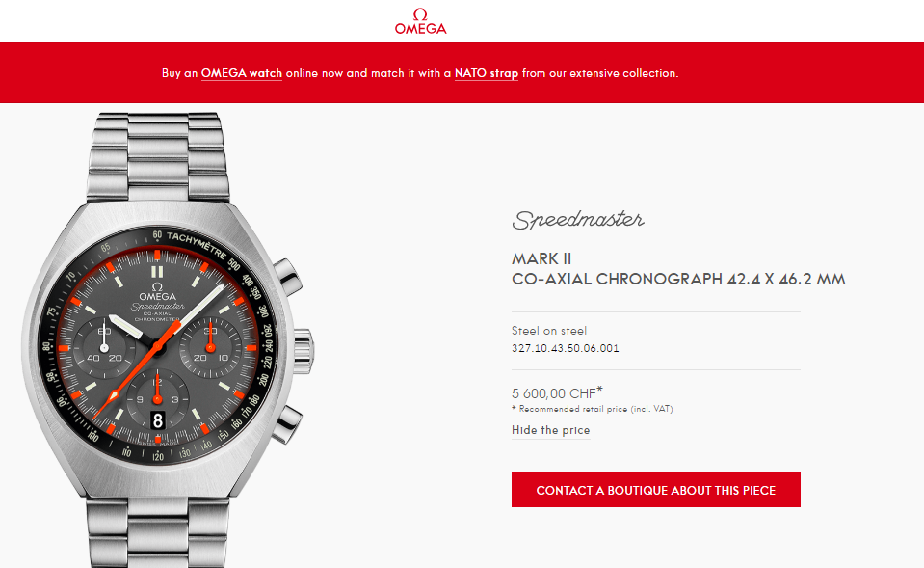Click the reference number 327.10.43.50.06.001
This screenshot has width=924, height=568.
click(x=566, y=348)
